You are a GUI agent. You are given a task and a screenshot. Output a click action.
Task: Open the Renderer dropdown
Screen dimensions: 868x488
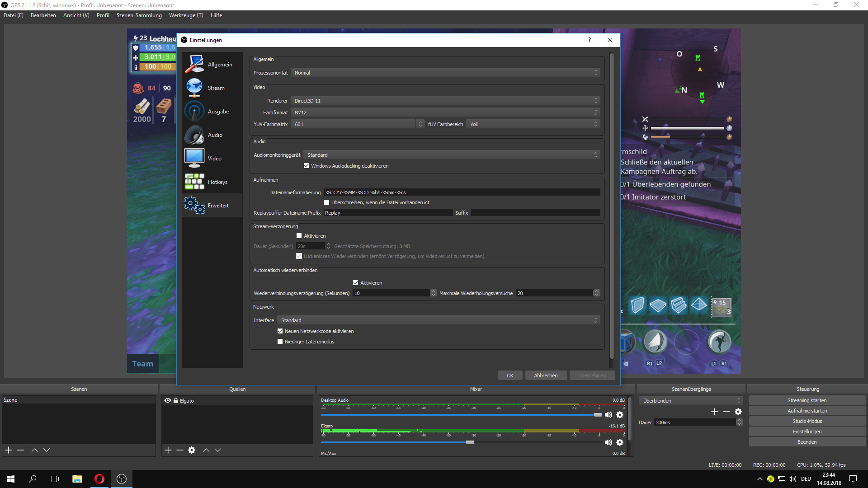tap(445, 101)
